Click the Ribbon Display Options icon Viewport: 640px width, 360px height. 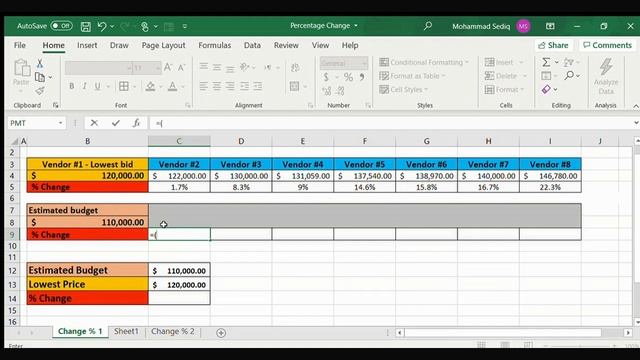pos(550,26)
